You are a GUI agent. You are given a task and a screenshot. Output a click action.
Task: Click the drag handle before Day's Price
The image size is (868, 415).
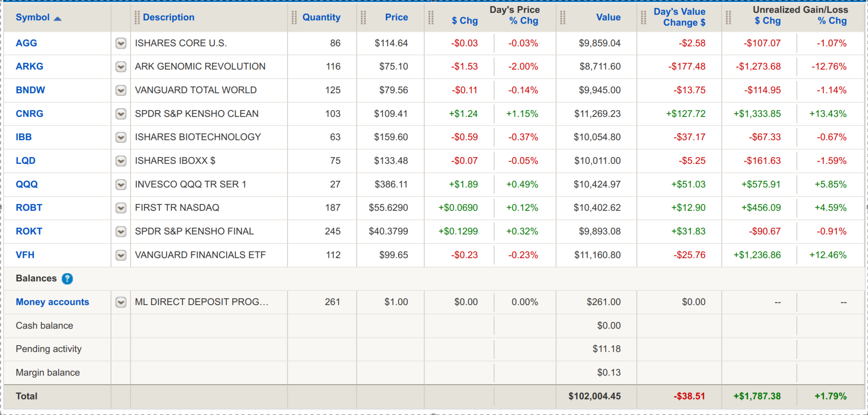[x=431, y=17]
